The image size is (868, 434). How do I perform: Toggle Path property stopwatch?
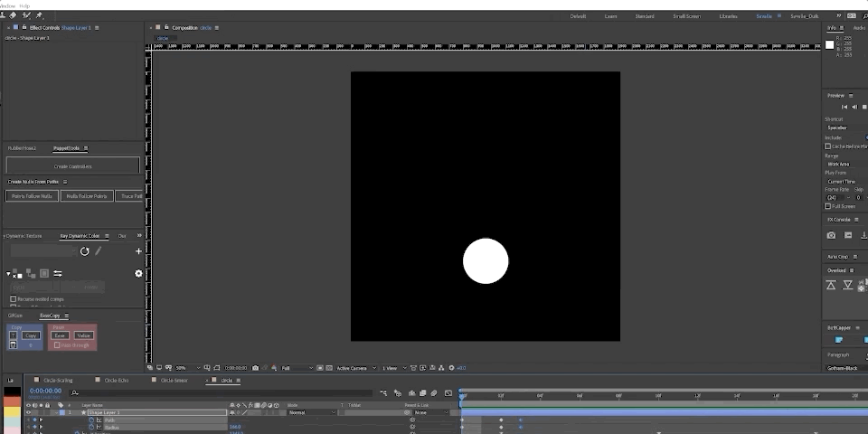tap(92, 420)
